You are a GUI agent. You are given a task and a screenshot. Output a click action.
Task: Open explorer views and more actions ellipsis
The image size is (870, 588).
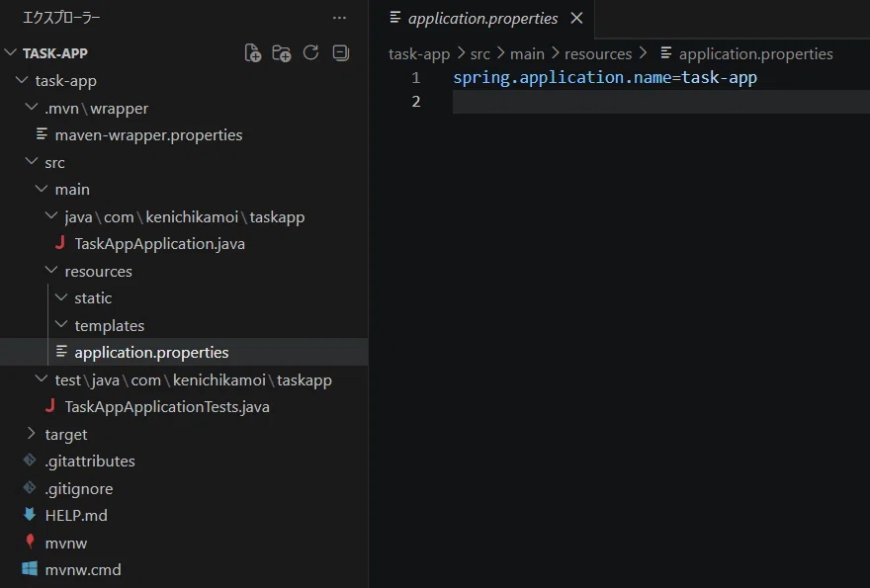(x=339, y=18)
